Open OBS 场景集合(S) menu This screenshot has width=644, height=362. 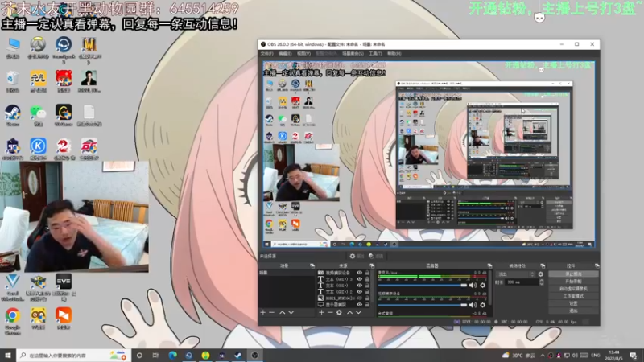click(x=353, y=54)
